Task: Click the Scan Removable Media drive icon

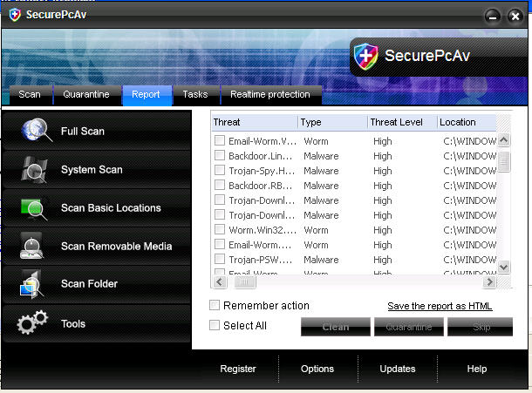Action: click(31, 246)
